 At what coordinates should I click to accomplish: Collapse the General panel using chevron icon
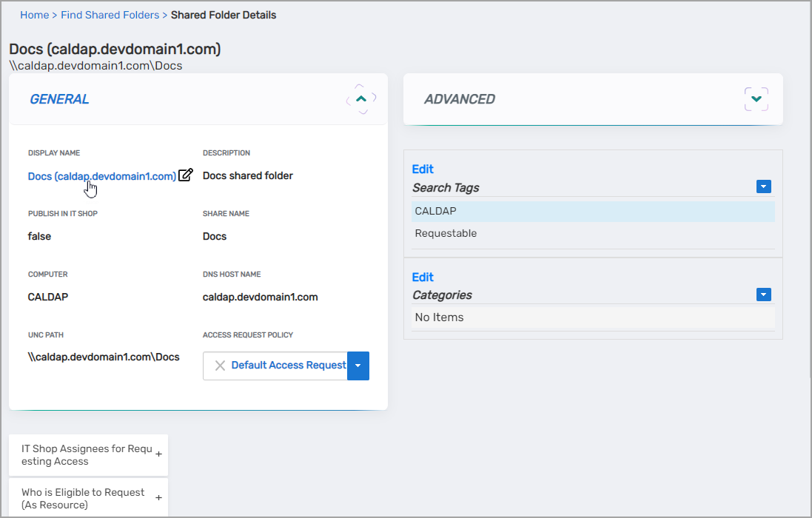coord(361,98)
